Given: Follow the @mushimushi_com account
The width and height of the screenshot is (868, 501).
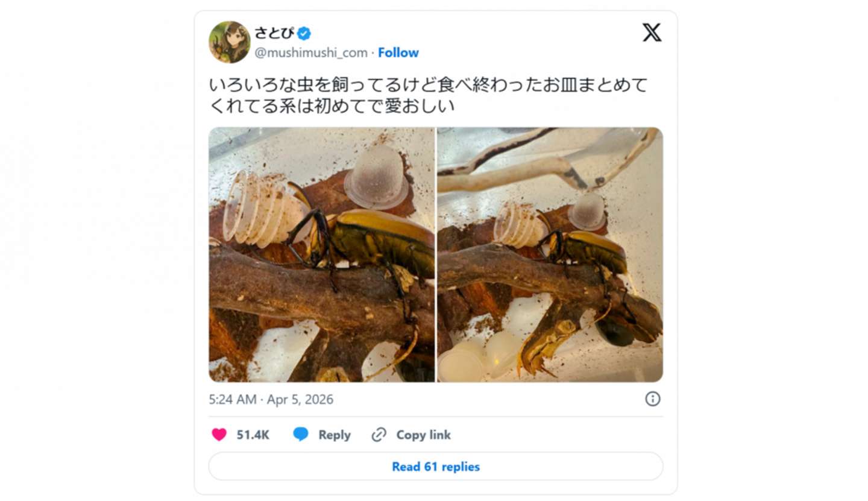Looking at the screenshot, I should (x=398, y=52).
